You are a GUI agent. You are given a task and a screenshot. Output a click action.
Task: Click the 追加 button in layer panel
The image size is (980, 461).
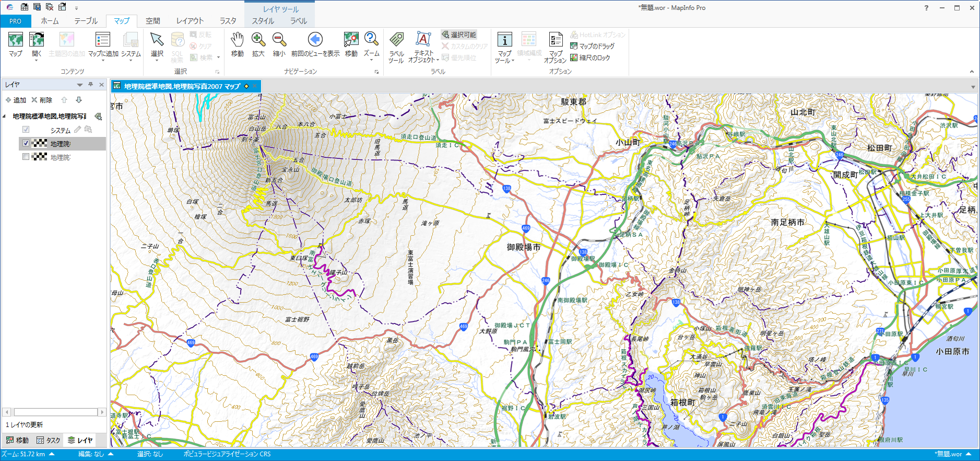pos(16,100)
